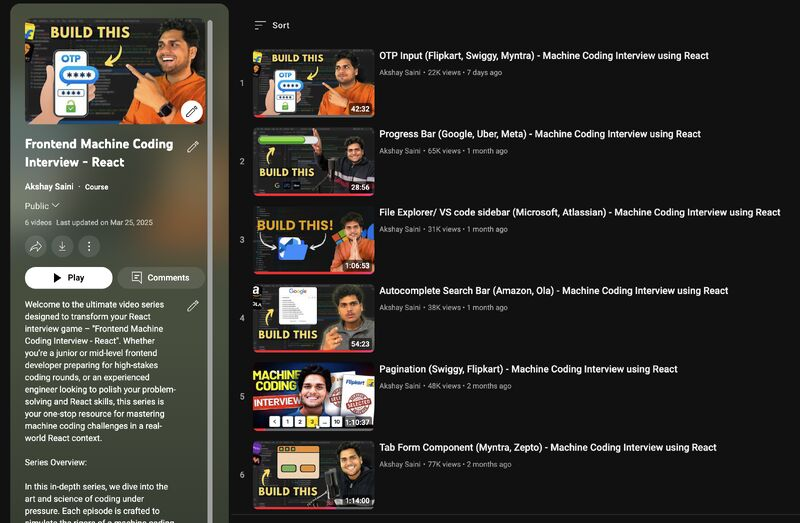Screen dimensions: 800x523
Task: Click the Autocomplete Search Bar (Amazon, Ola) title
Action: tap(553, 291)
